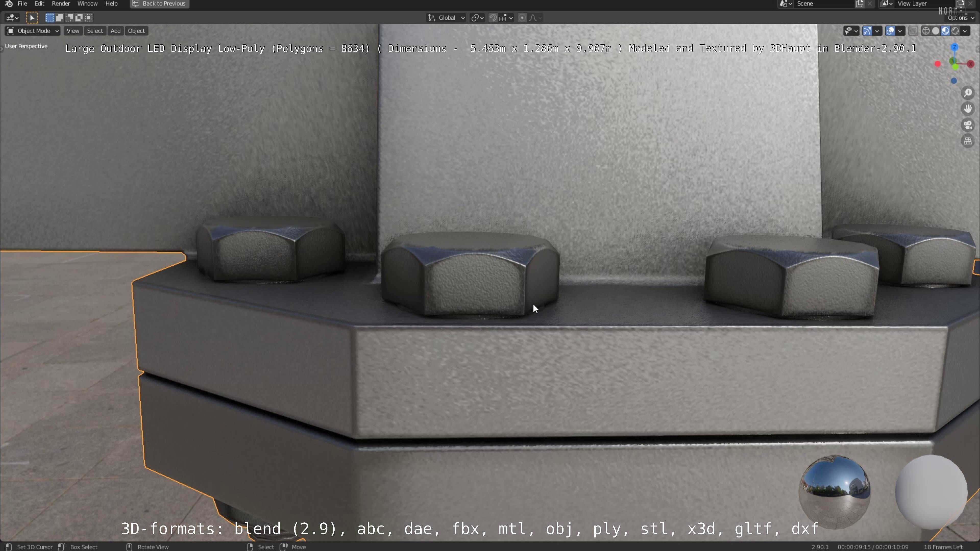Image resolution: width=980 pixels, height=551 pixels.
Task: Switch viewport to rendered shading
Action: click(x=955, y=31)
